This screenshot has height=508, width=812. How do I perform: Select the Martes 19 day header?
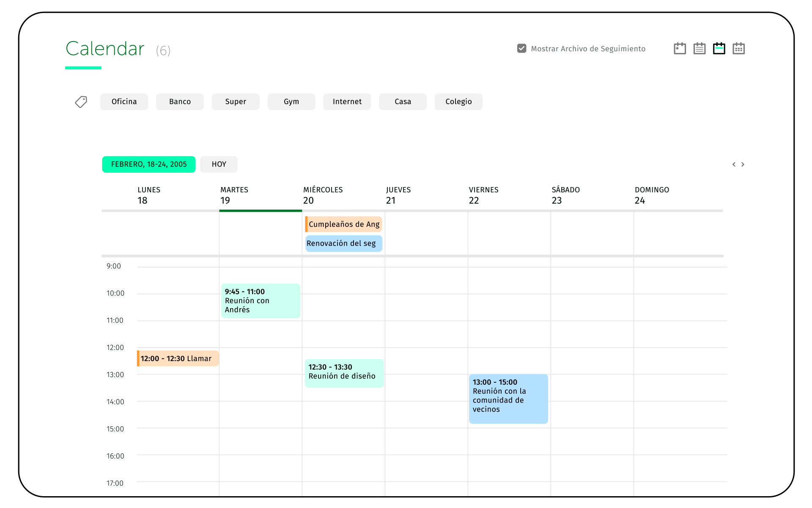coord(234,195)
